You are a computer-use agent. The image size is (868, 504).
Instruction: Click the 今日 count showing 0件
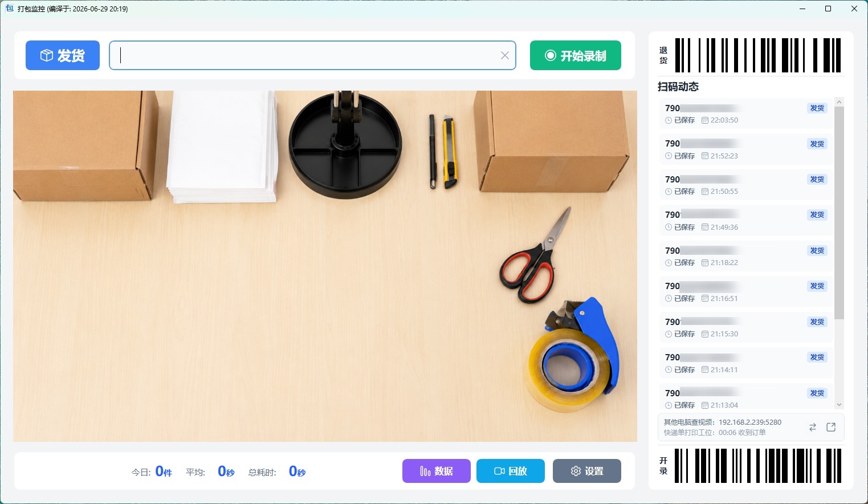pos(164,472)
